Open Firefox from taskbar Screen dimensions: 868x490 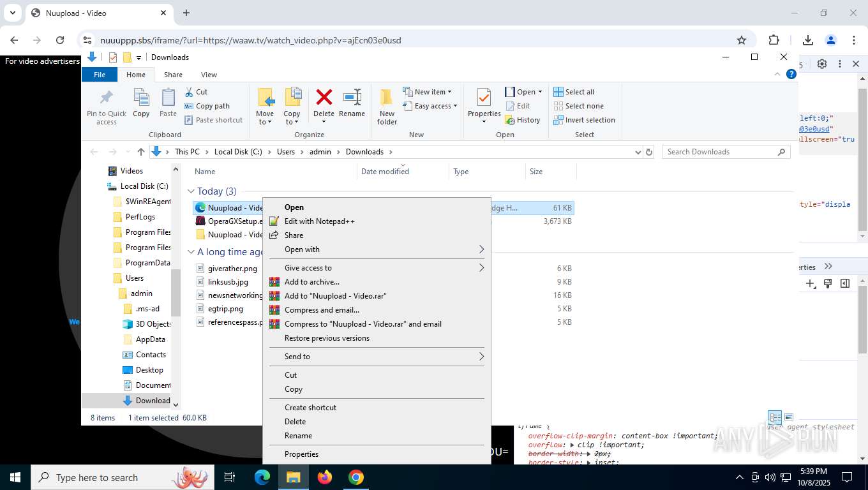point(325,477)
